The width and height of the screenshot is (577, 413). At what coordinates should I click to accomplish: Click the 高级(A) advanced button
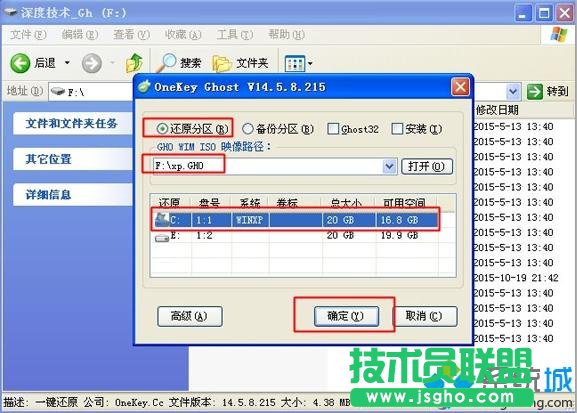click(x=190, y=316)
